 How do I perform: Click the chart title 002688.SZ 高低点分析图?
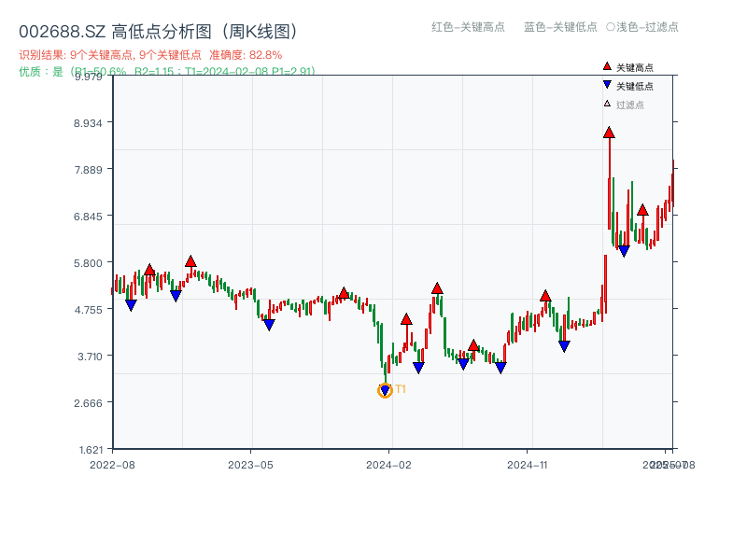coord(158,32)
